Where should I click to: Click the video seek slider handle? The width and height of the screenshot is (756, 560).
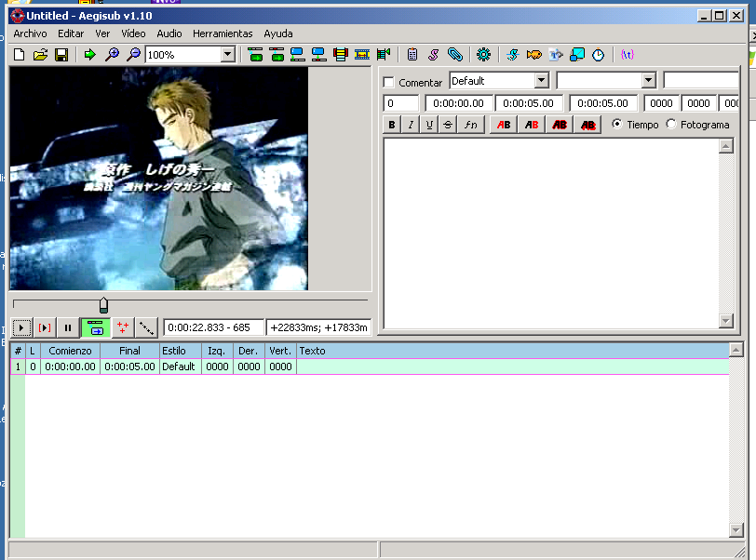(103, 304)
